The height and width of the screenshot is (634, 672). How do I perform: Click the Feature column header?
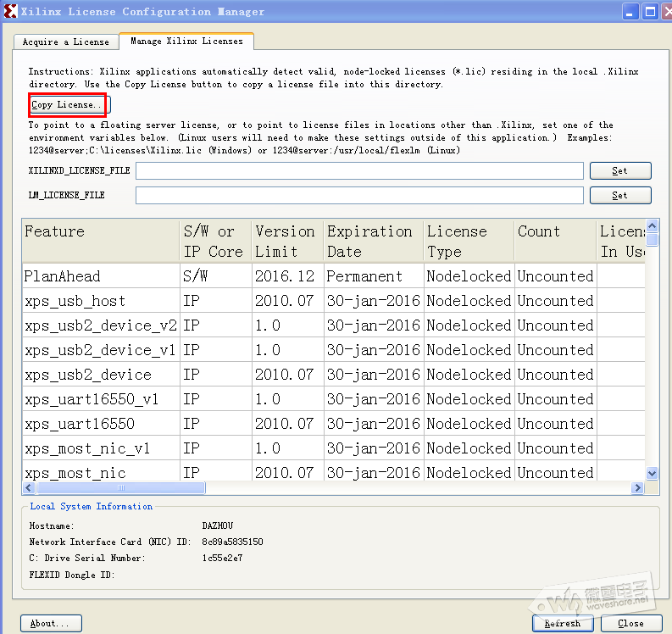(x=101, y=241)
